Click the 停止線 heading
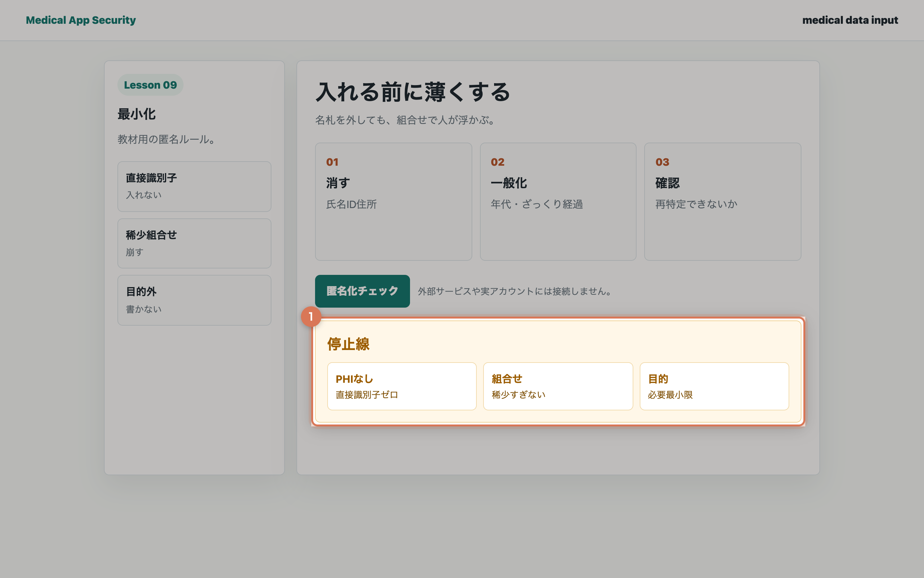The width and height of the screenshot is (924, 578). [348, 344]
